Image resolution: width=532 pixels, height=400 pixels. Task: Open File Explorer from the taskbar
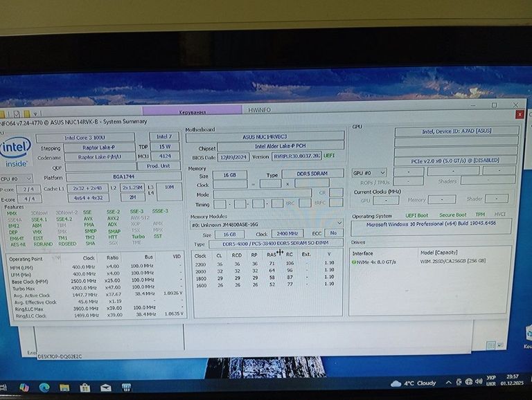[x=64, y=388]
